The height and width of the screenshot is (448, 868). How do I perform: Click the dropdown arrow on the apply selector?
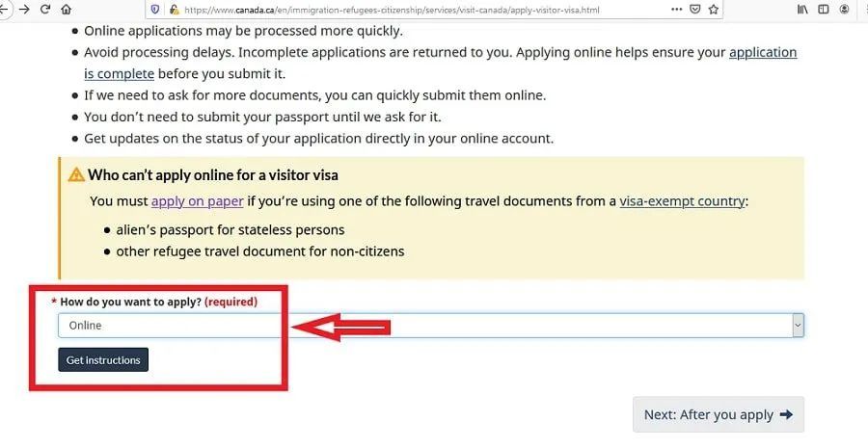pyautogui.click(x=797, y=326)
